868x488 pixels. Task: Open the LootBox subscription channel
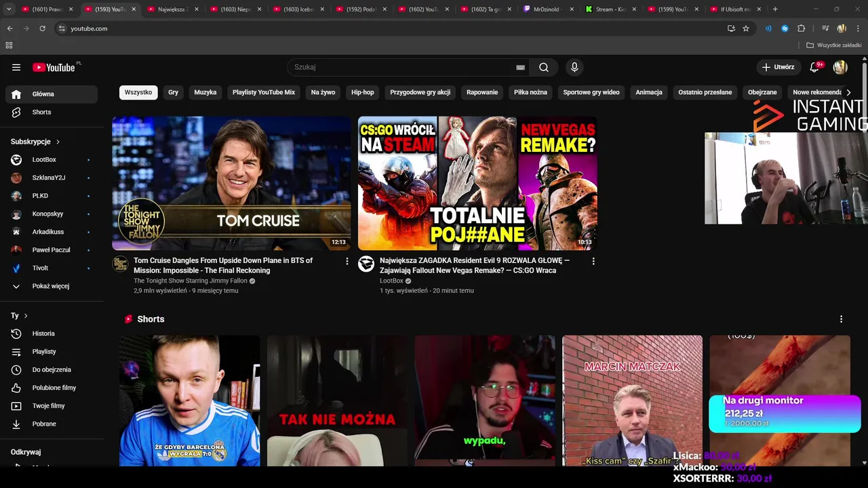tap(52, 160)
